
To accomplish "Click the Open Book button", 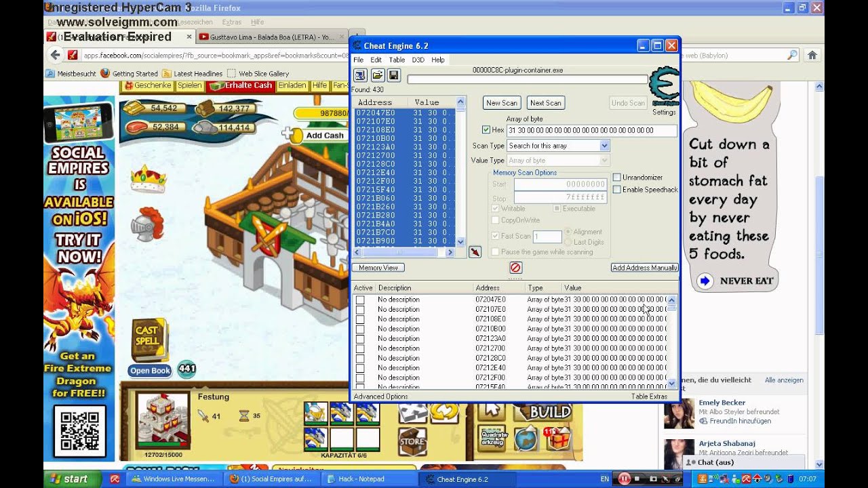I will click(x=151, y=371).
